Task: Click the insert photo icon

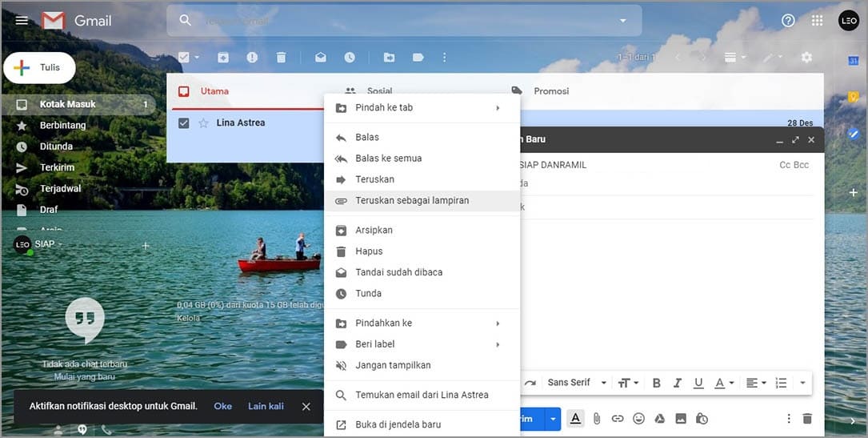Action: 681,418
